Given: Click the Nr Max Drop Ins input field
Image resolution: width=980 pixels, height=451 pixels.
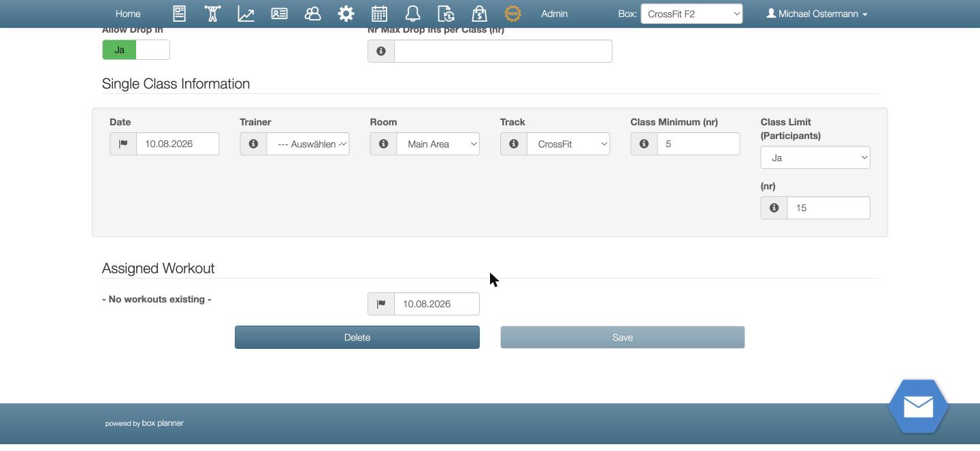Looking at the screenshot, I should [x=503, y=51].
